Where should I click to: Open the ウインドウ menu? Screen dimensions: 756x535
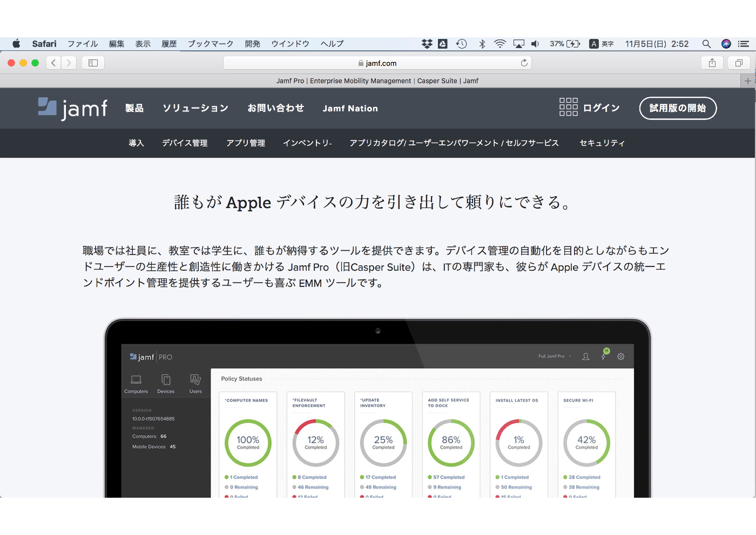click(x=291, y=44)
